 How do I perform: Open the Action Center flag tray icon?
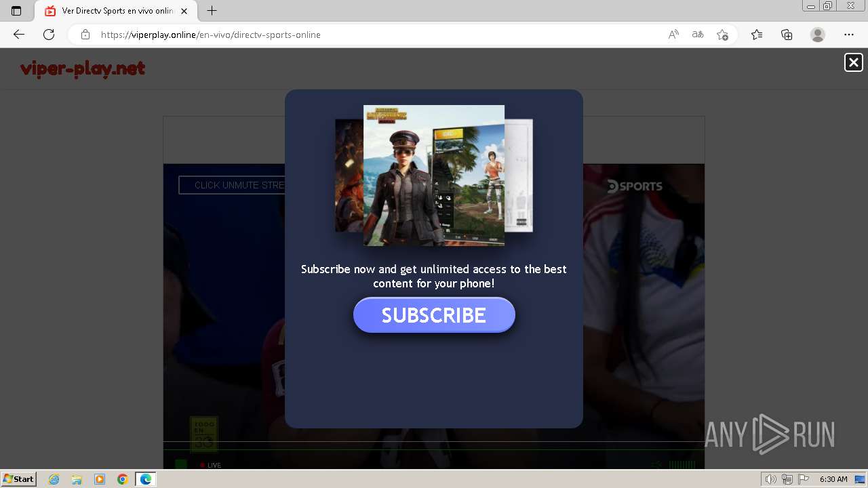pos(803,479)
